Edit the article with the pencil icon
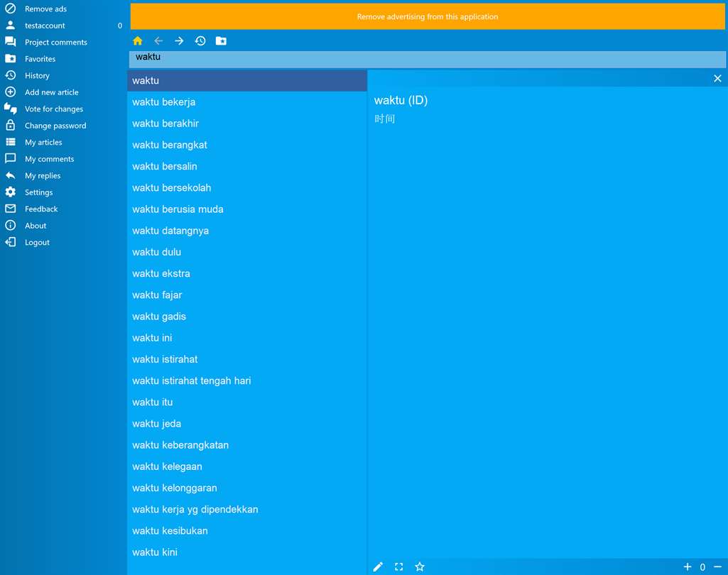This screenshot has width=728, height=575. (x=378, y=566)
